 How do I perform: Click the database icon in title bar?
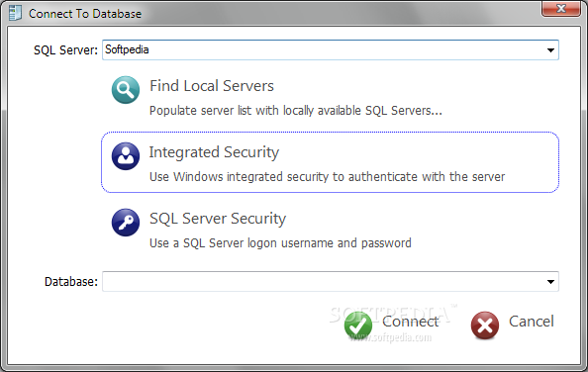pos(16,14)
